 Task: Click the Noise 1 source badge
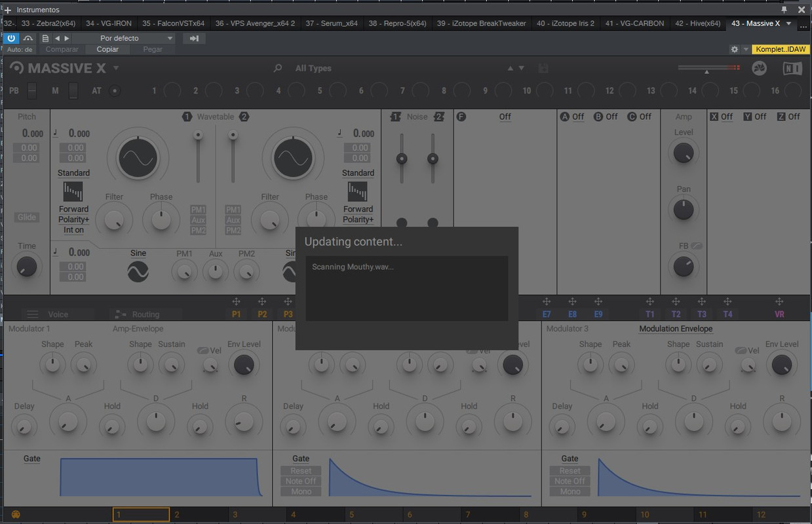pos(395,117)
